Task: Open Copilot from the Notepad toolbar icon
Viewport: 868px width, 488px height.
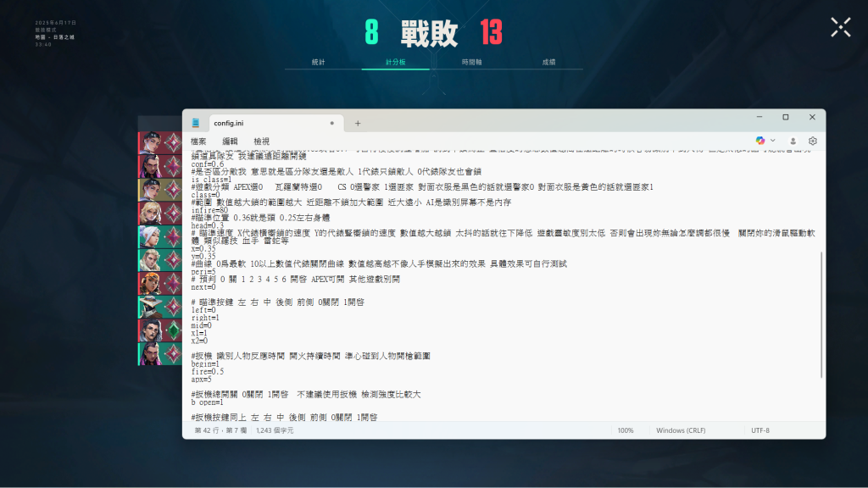Action: tap(760, 141)
